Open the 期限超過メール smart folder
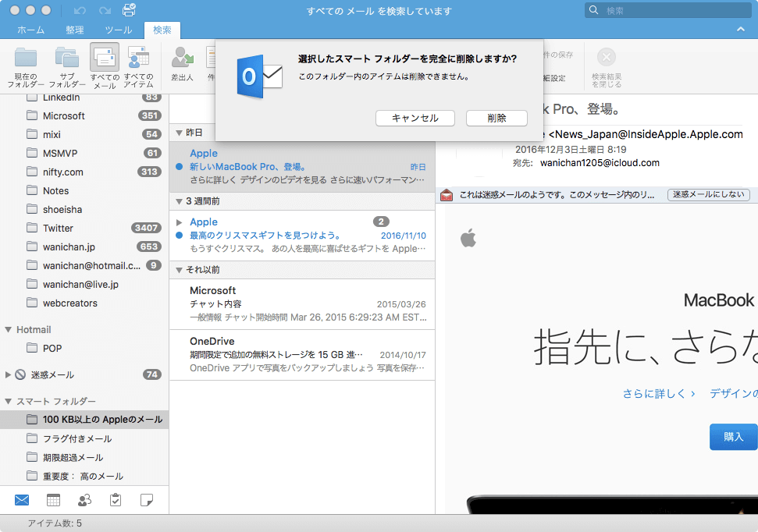This screenshot has width=758, height=532. tap(84, 458)
